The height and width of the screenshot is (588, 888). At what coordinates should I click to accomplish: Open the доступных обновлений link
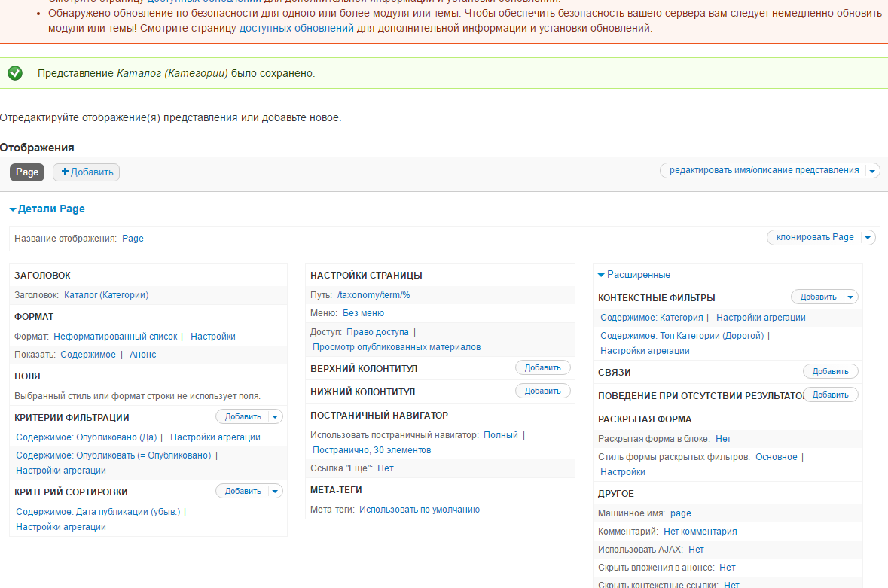click(296, 28)
